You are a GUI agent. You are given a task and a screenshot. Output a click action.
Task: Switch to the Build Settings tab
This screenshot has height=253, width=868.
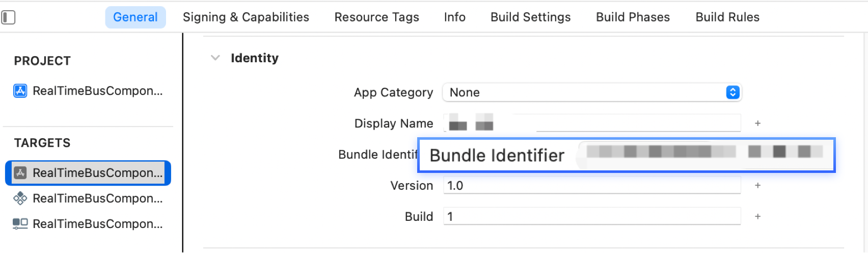[x=530, y=17]
